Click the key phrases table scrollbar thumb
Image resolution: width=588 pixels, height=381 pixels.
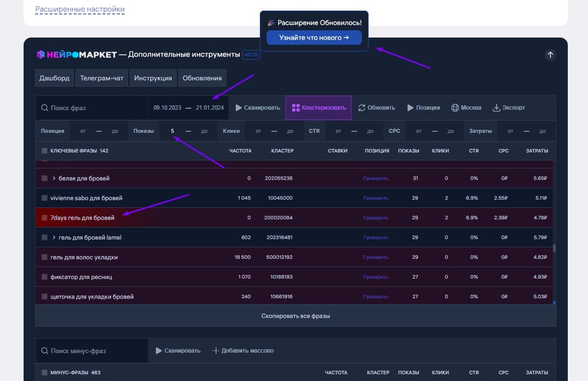click(x=554, y=248)
